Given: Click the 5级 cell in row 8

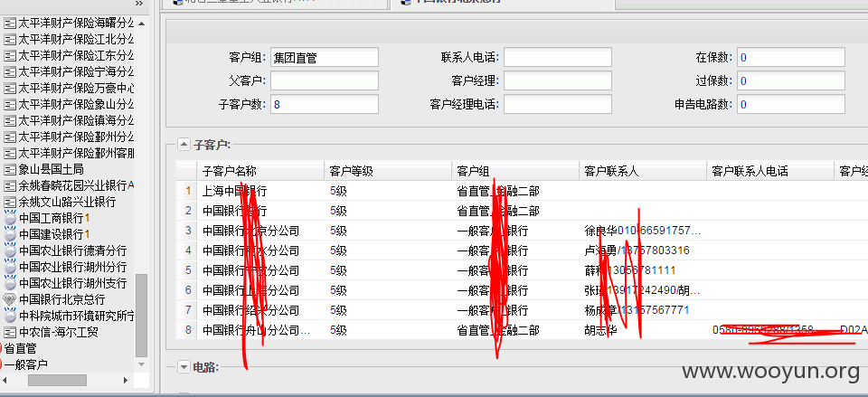Looking at the screenshot, I should (388, 330).
